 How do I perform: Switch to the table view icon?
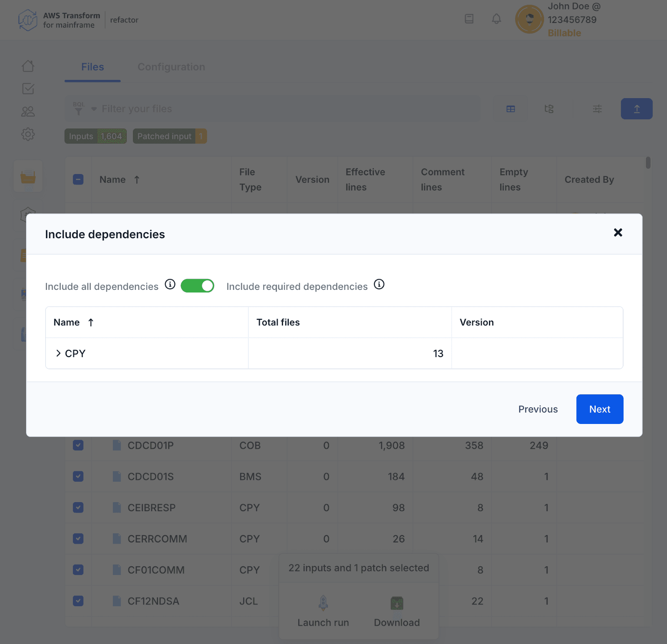coord(511,109)
